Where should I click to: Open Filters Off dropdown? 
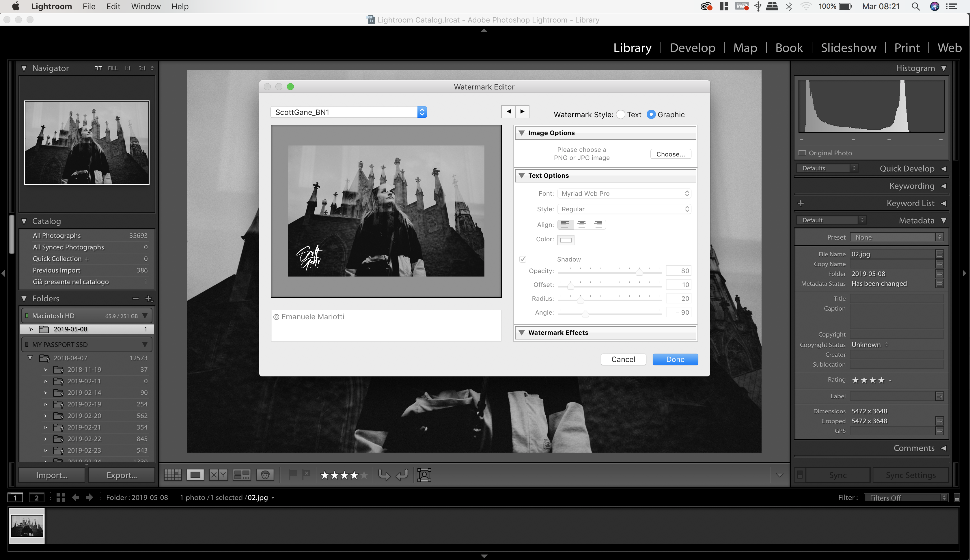906,498
